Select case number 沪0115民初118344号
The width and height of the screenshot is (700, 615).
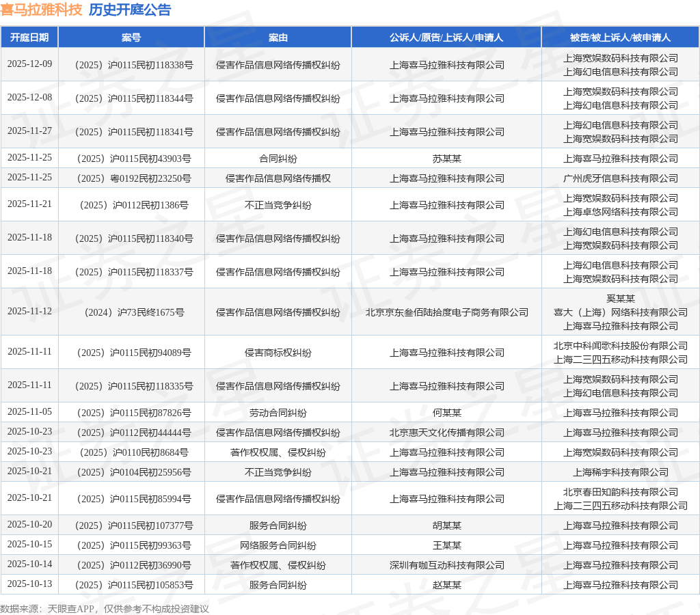pyautogui.click(x=134, y=98)
